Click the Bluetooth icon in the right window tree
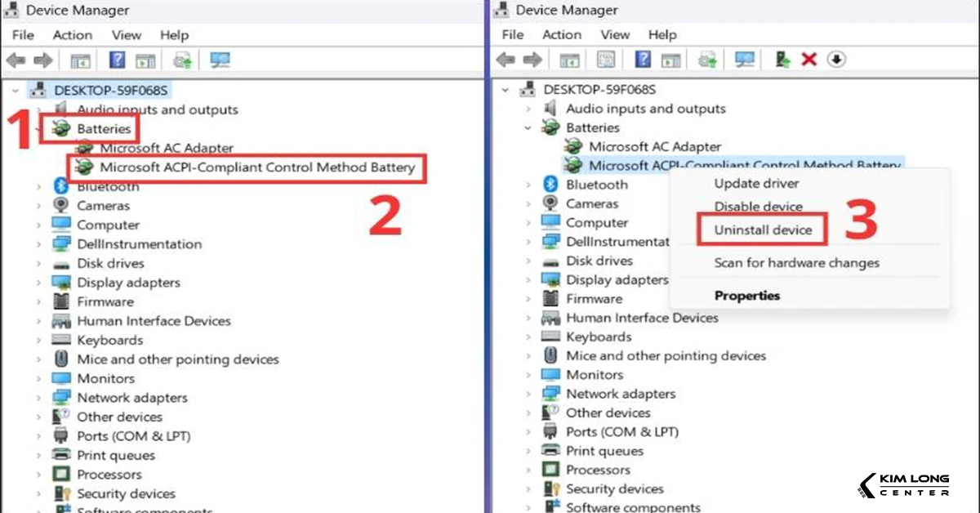Screen dimensions: 980x513 551,185
